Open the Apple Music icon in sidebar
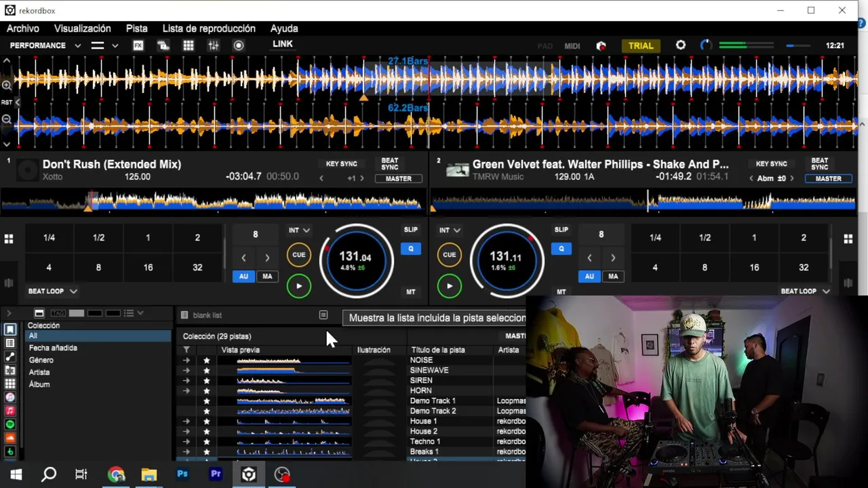Viewport: 868px width, 488px height. (x=10, y=411)
